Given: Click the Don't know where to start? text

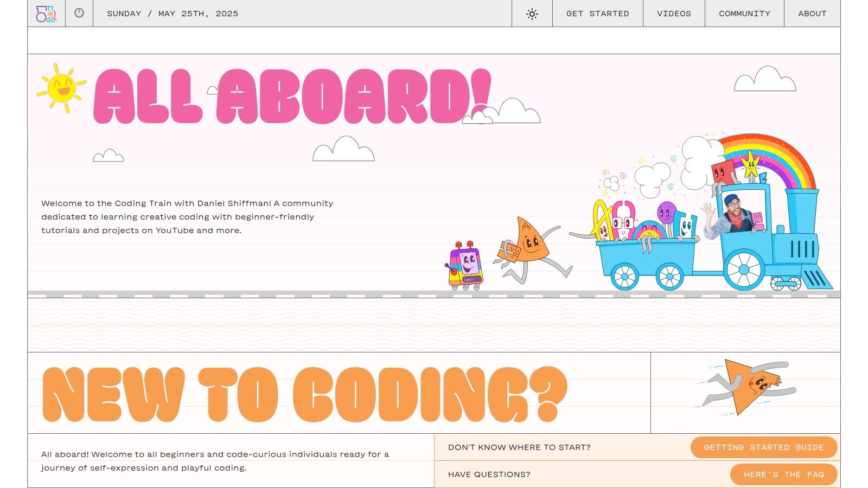Looking at the screenshot, I should coord(519,447).
